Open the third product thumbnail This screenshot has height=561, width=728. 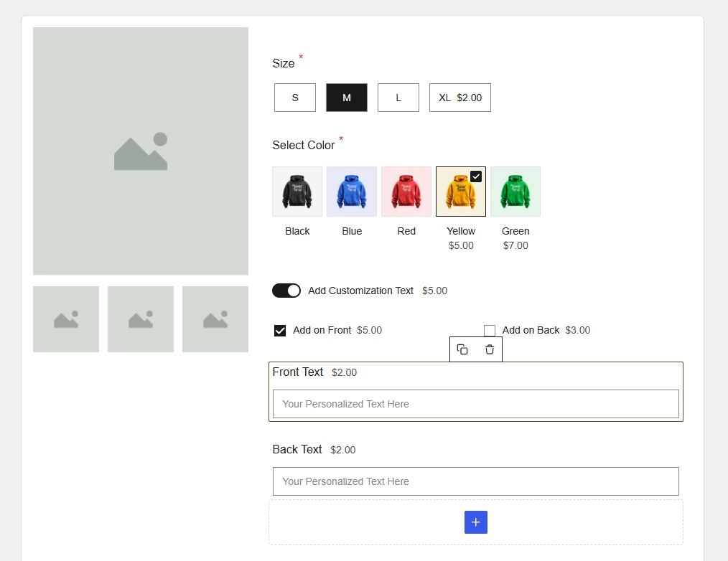pos(215,319)
